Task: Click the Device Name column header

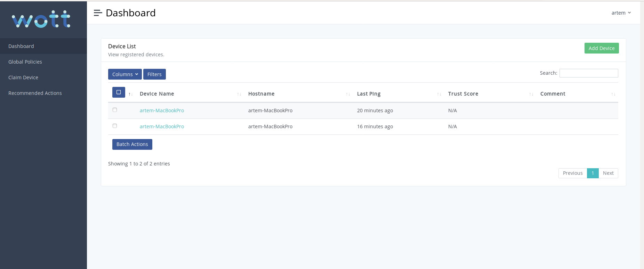Action: [x=157, y=94]
